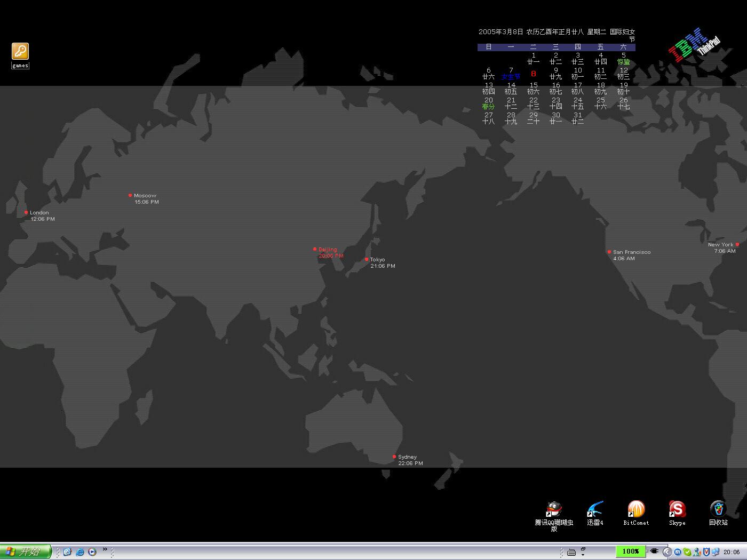Open the games desktop shortcut
This screenshot has width=747, height=560.
[20, 52]
